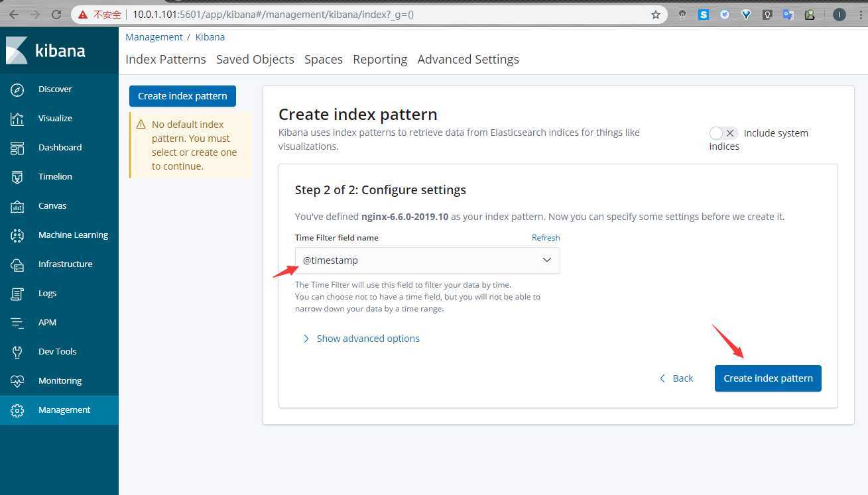
Task: Click the browser back arrow
Action: [14, 14]
